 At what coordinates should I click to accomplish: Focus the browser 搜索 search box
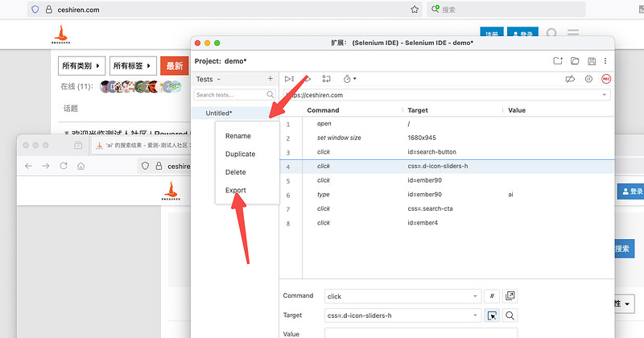click(506, 10)
